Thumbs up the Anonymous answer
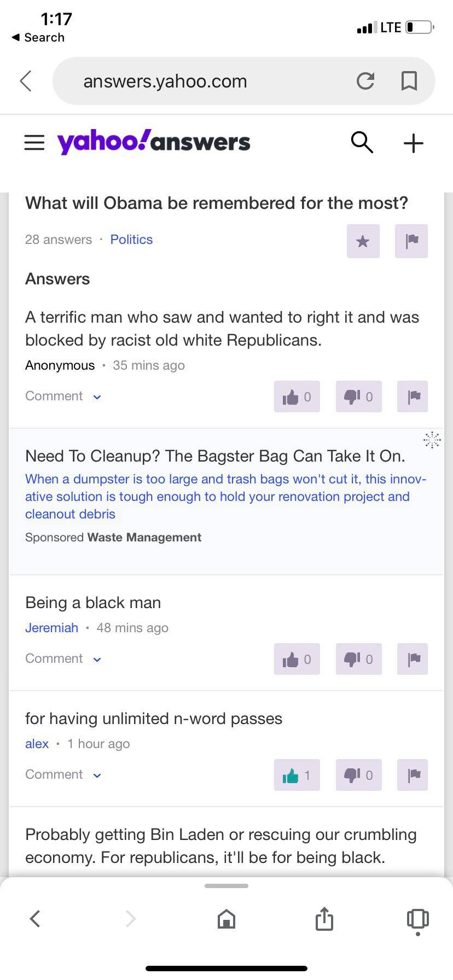The image size is (453, 980). coord(297,396)
